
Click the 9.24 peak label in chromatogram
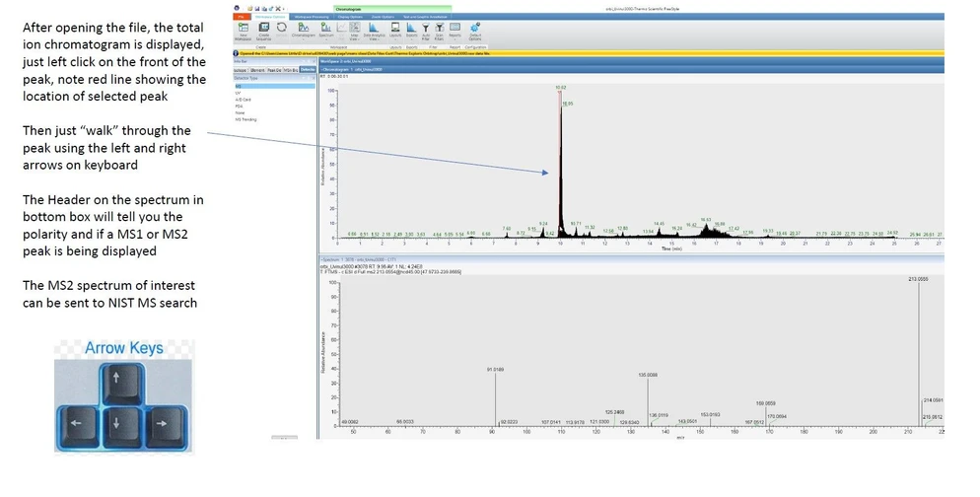(543, 223)
